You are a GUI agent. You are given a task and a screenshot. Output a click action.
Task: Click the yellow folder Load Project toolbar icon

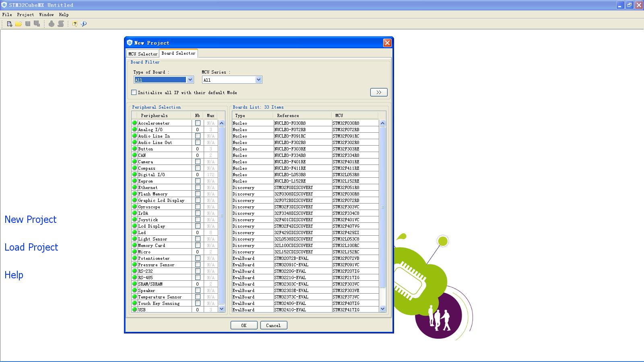coord(19,24)
